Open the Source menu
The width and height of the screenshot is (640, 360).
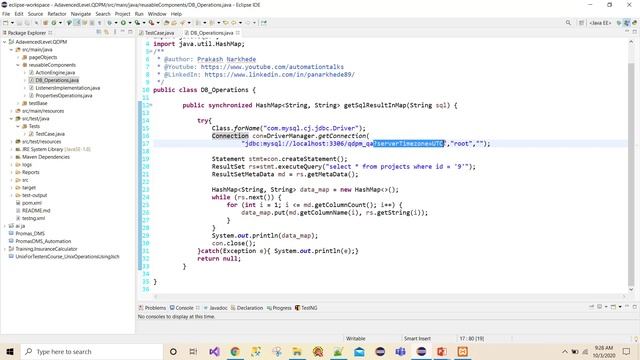[x=35, y=14]
